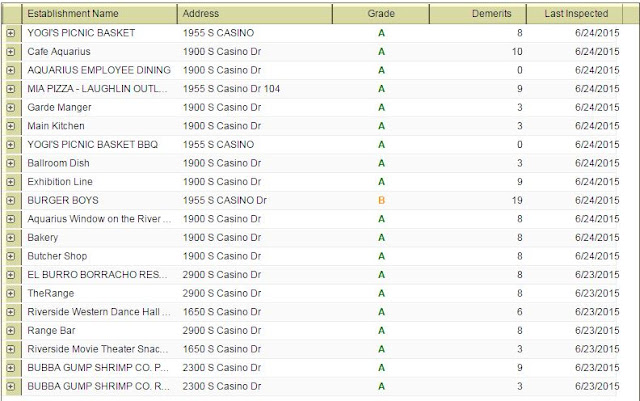This screenshot has height=401, width=640.
Task: Expand the Riverside Western Dance Hall row
Action: pyautogui.click(x=11, y=312)
